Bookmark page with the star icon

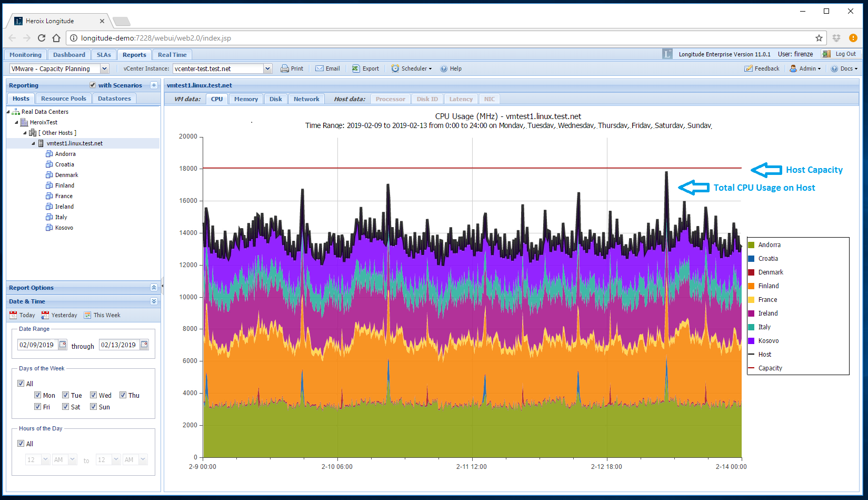(819, 38)
